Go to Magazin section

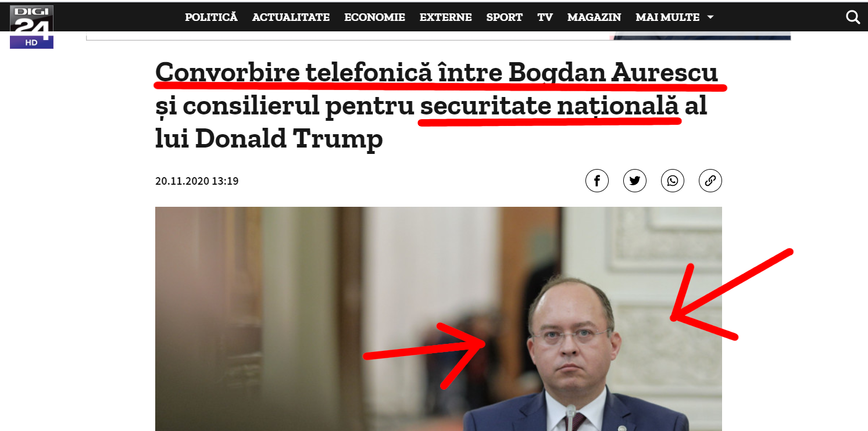[594, 17]
